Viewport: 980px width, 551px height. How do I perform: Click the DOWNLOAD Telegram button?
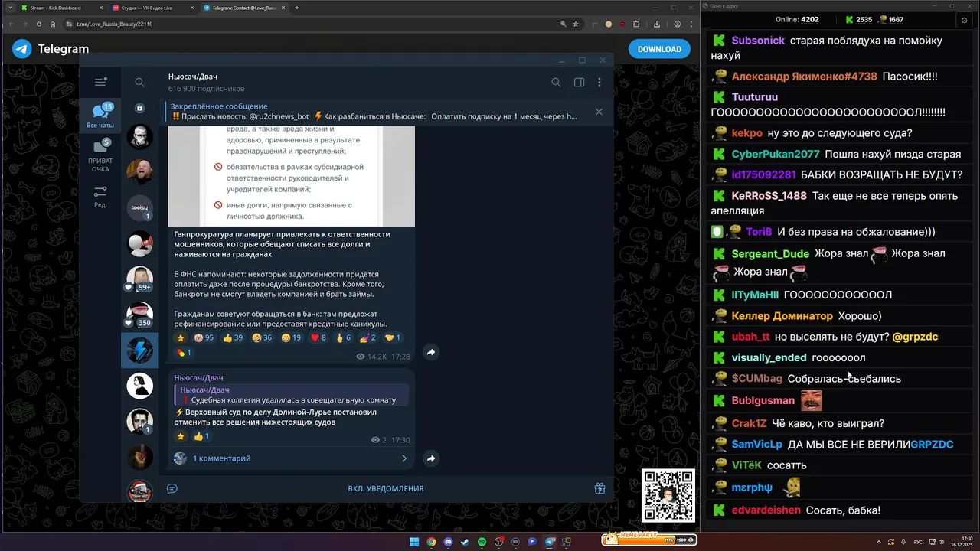point(659,49)
